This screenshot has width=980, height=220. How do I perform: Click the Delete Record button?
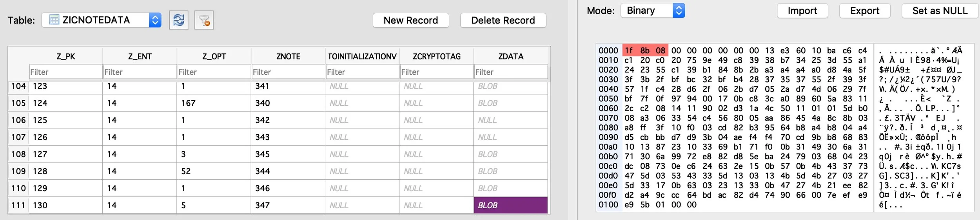tap(503, 20)
